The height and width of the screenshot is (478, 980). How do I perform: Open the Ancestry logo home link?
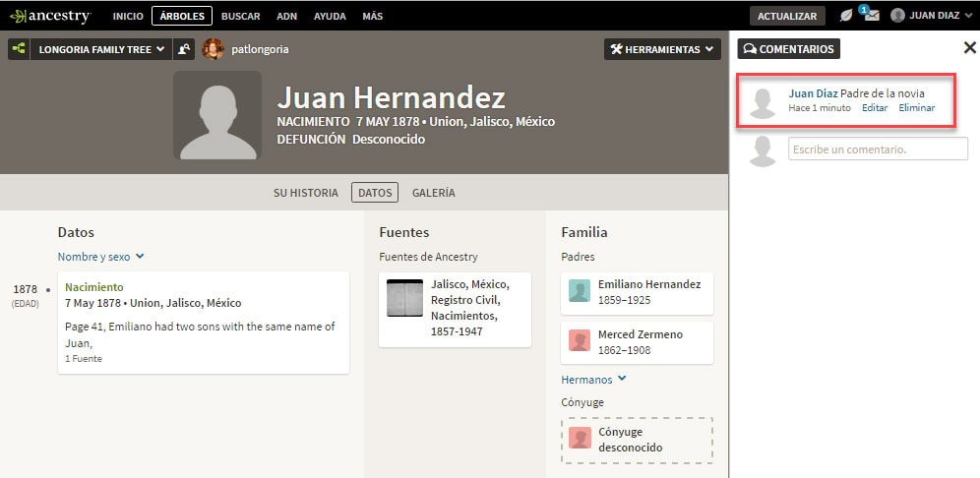pyautogui.click(x=51, y=16)
